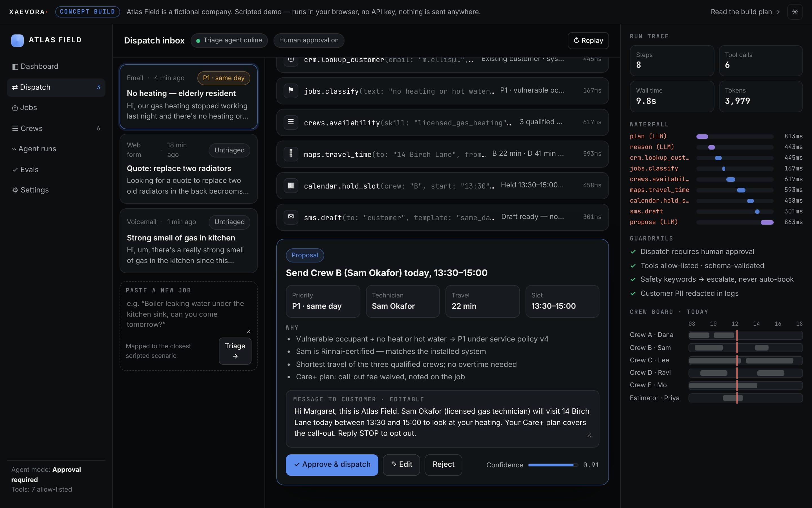The width and height of the screenshot is (812, 508).
Task: Open Settings in the sidebar
Action: (56, 190)
